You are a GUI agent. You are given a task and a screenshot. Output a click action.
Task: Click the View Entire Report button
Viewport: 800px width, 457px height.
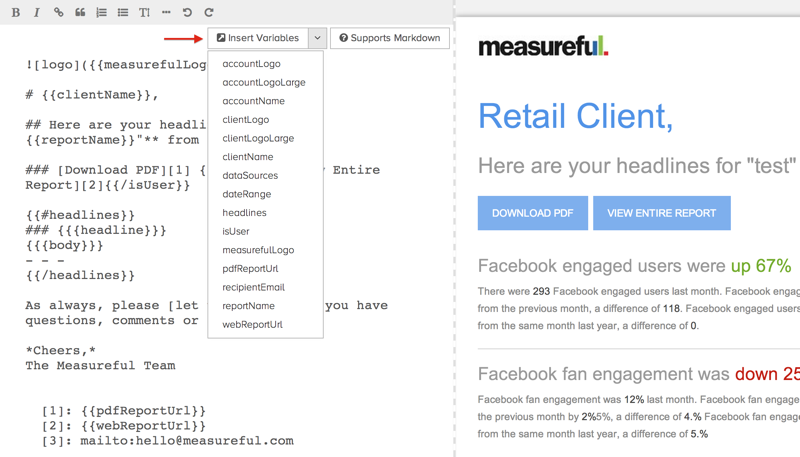661,213
